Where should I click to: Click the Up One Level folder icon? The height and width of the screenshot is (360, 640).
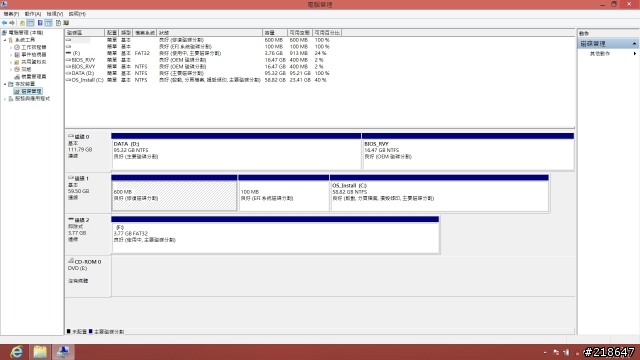22,23
